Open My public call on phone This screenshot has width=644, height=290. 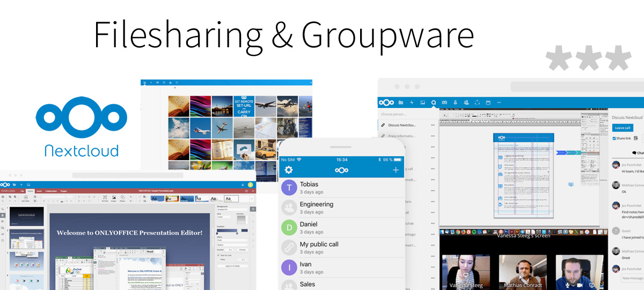342,247
